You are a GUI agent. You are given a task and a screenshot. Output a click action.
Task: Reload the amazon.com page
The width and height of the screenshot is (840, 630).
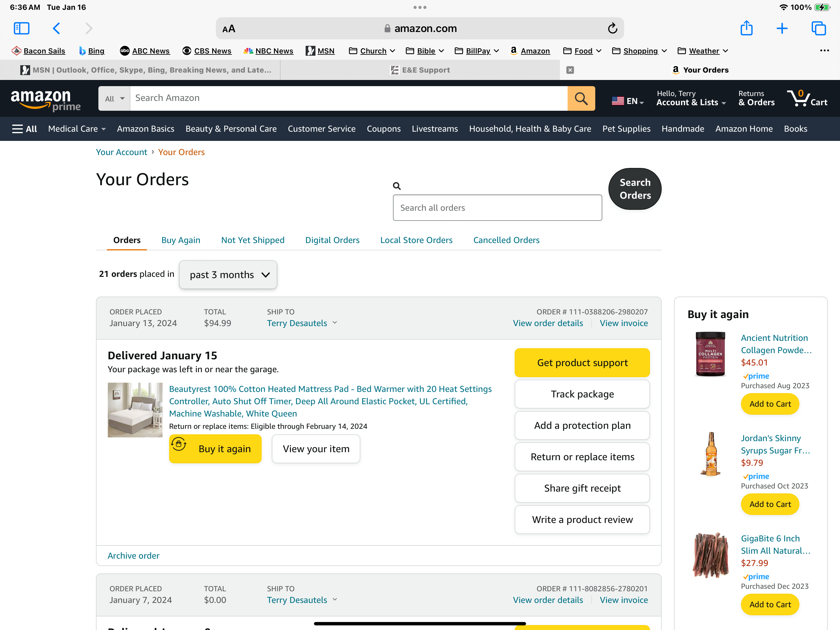tap(612, 29)
